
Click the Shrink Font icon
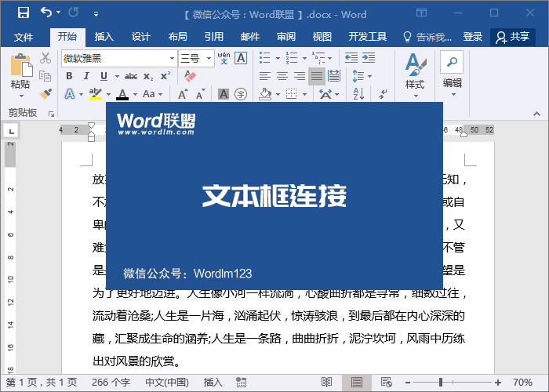(x=201, y=94)
